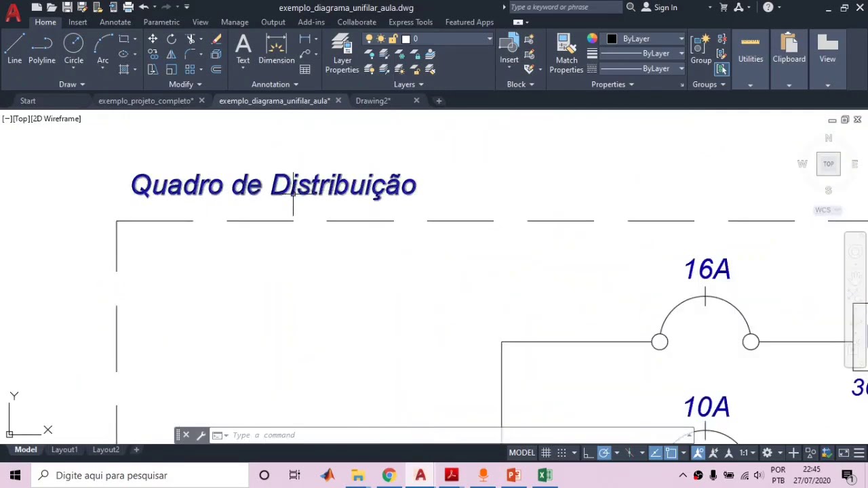Select the Polyline tool
This screenshot has height=488, width=868.
[41, 50]
